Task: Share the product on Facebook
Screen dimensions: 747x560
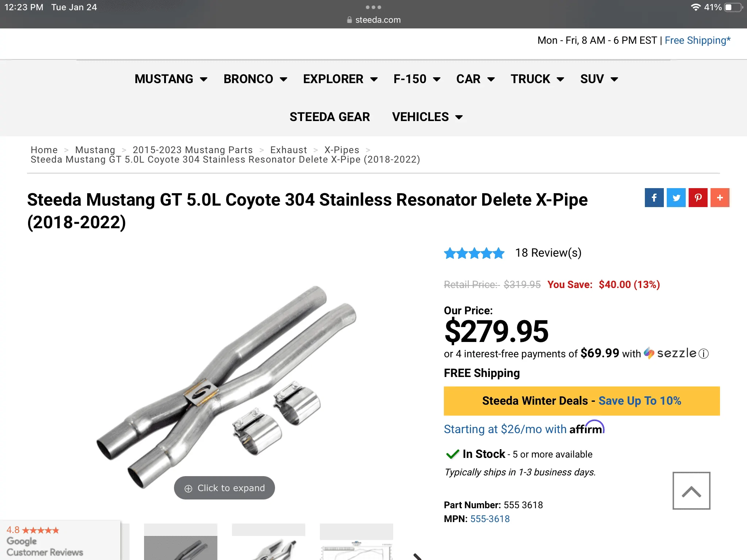Action: [x=654, y=198]
